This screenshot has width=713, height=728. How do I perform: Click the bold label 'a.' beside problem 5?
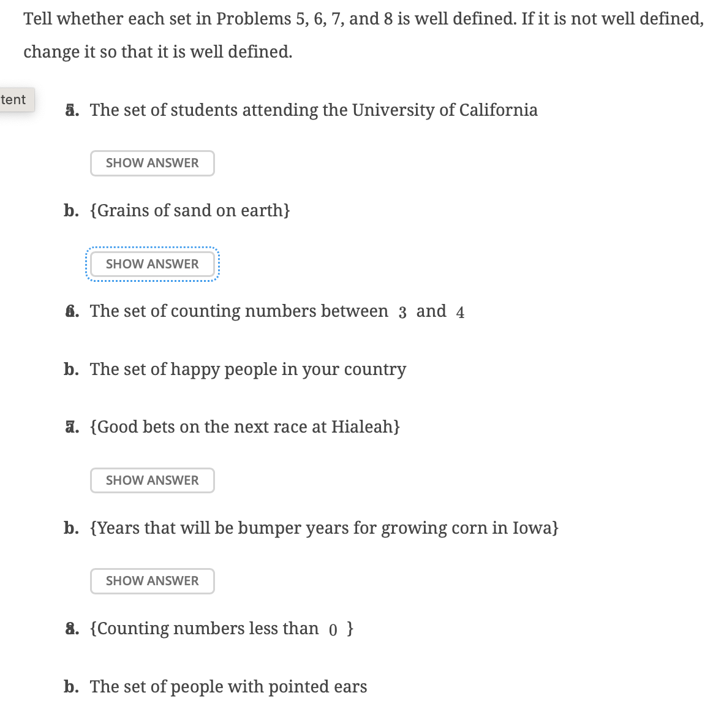pos(70,110)
